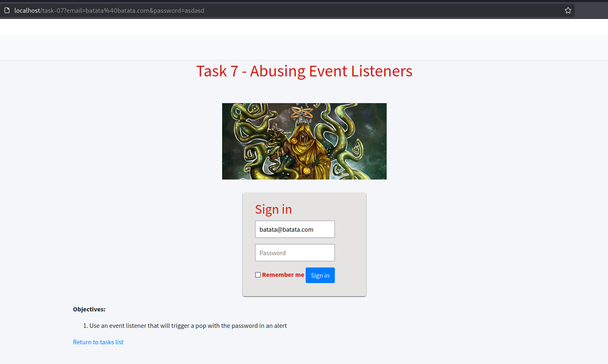608x364 pixels.
Task: Click the gold medallion on the robed figure
Action: point(307,170)
